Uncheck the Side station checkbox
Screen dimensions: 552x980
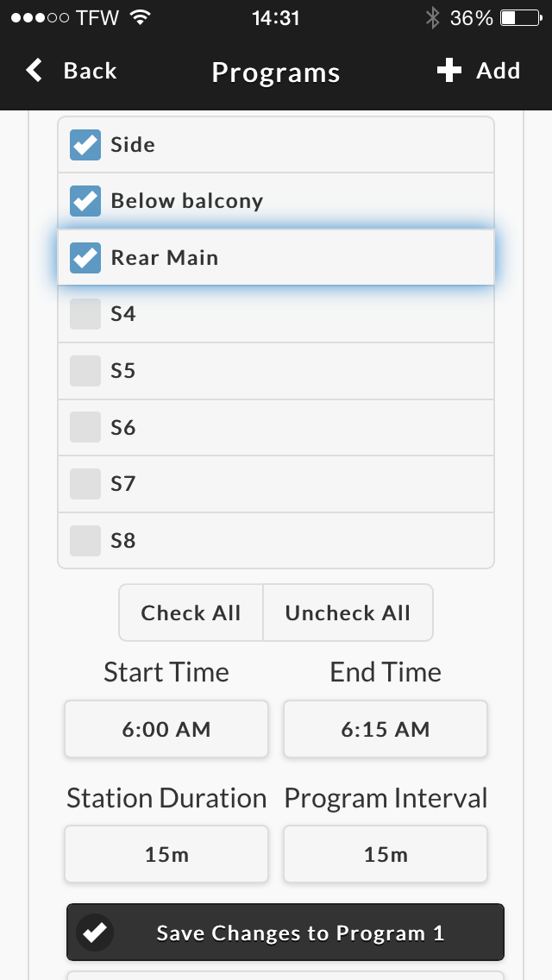[85, 145]
